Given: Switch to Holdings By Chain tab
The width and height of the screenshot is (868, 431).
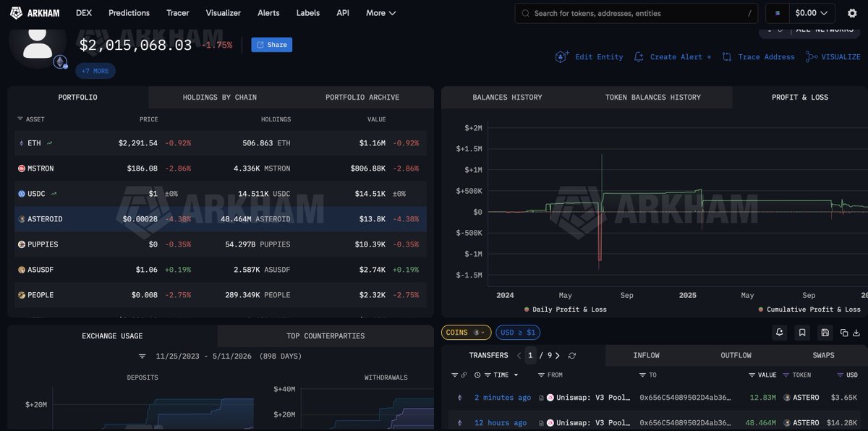Looking at the screenshot, I should click(220, 97).
